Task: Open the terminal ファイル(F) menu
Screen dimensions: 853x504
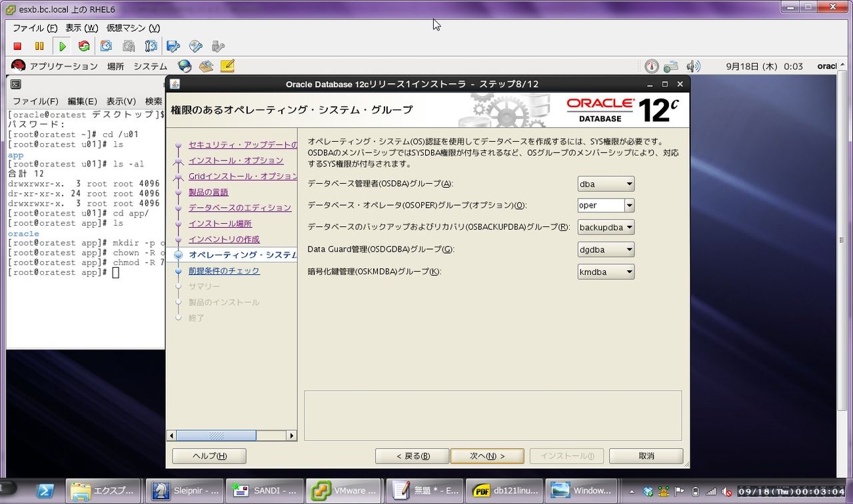Action: click(35, 101)
